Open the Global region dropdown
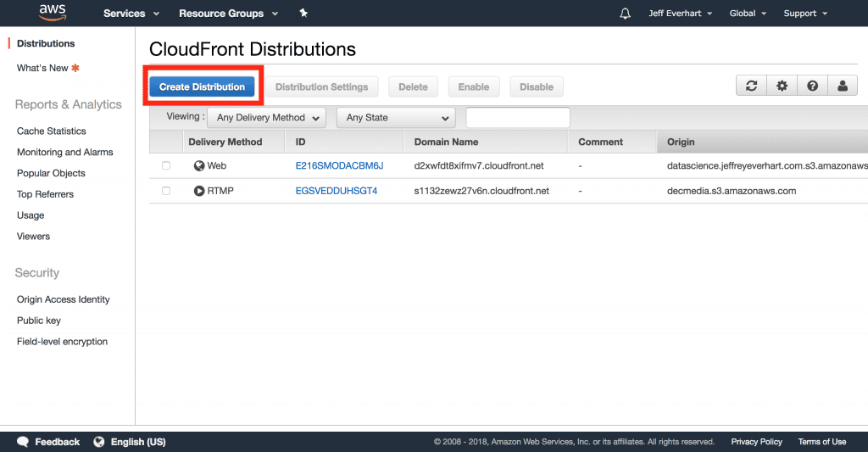This screenshot has width=868, height=452. [x=748, y=14]
